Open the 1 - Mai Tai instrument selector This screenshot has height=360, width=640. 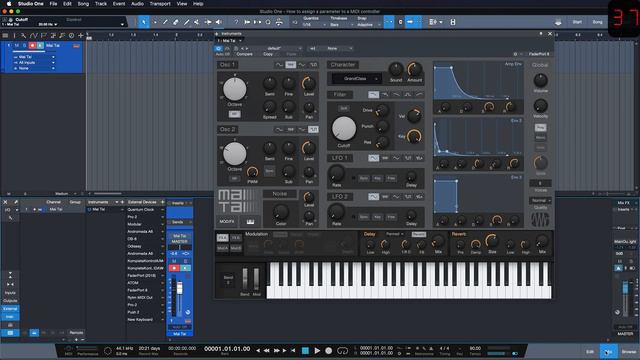click(x=229, y=41)
